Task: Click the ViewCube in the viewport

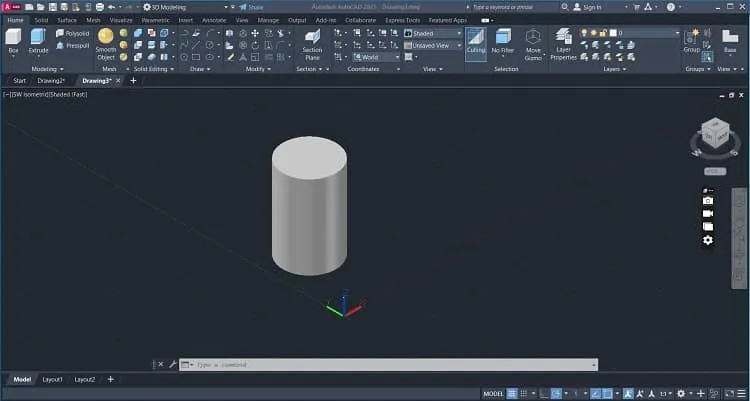Action: point(715,132)
